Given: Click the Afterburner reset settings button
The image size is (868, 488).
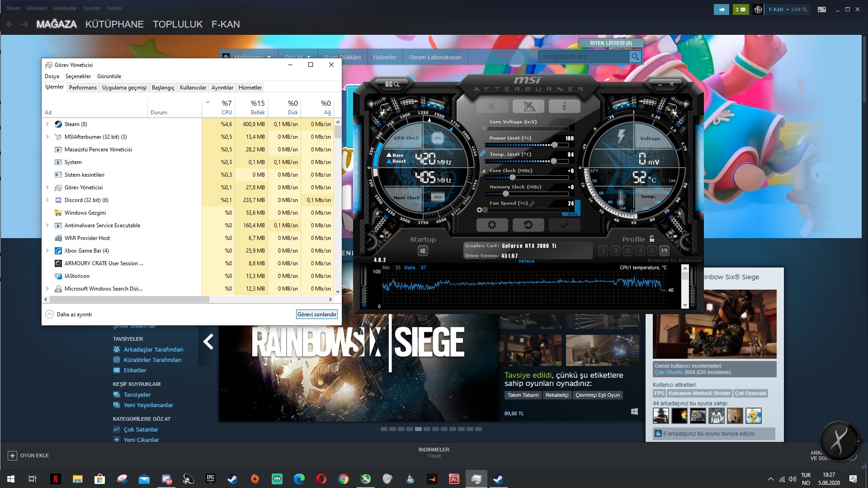Looking at the screenshot, I should click(x=528, y=225).
